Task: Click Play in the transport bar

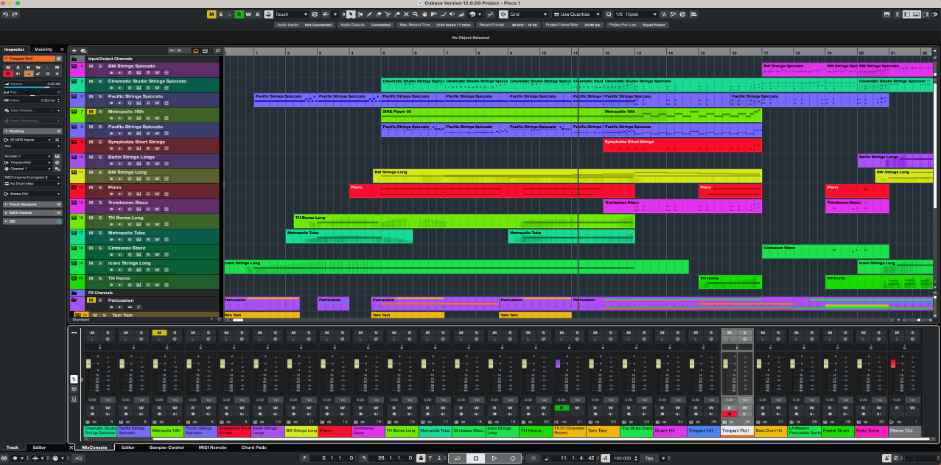Action: point(494,458)
